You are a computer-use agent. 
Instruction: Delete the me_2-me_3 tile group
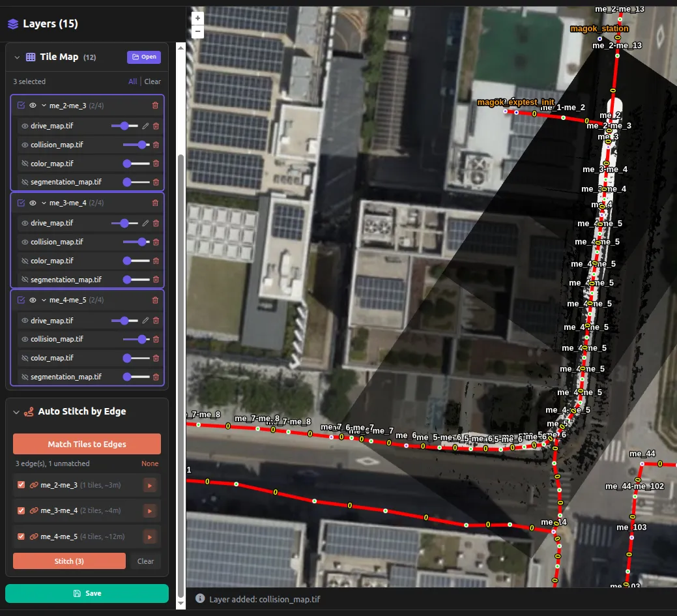pos(155,106)
